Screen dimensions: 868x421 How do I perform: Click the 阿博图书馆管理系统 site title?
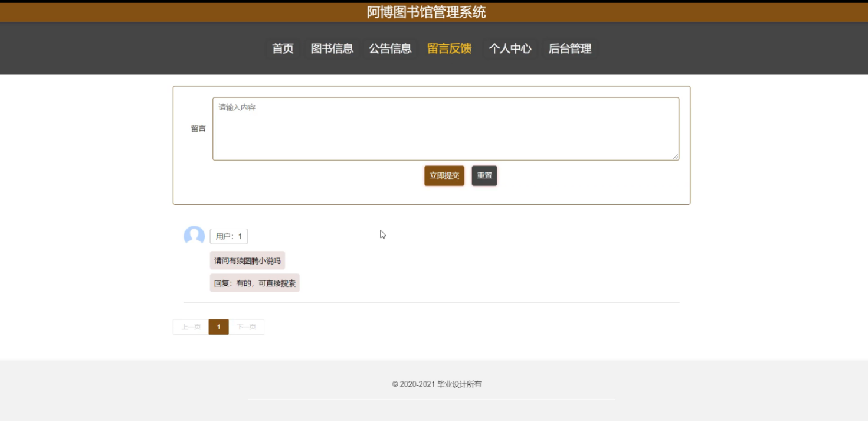coord(426,12)
